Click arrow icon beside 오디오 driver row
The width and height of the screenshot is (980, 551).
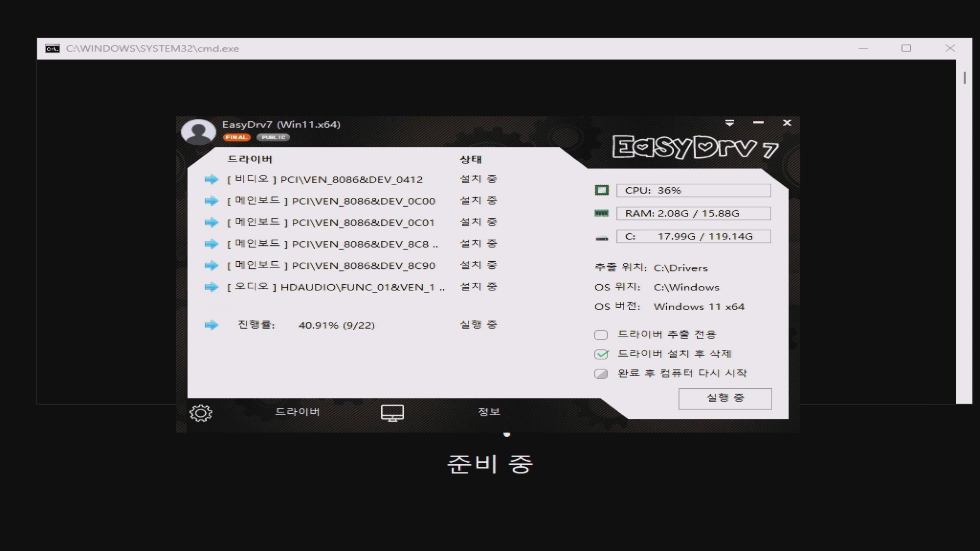click(211, 287)
